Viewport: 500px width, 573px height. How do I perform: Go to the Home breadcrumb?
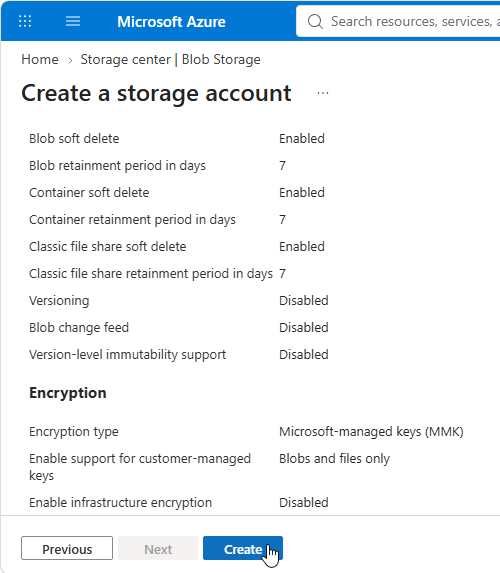click(40, 59)
